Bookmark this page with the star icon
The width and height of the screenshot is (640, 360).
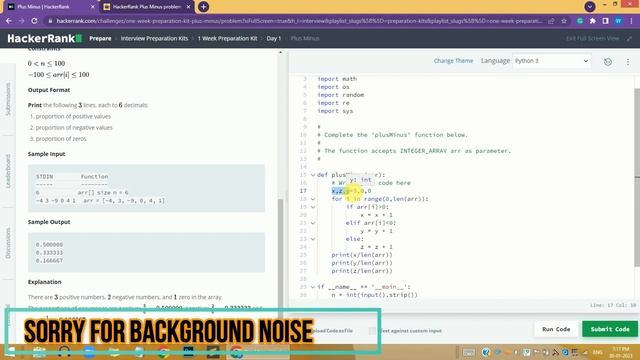[x=564, y=21]
